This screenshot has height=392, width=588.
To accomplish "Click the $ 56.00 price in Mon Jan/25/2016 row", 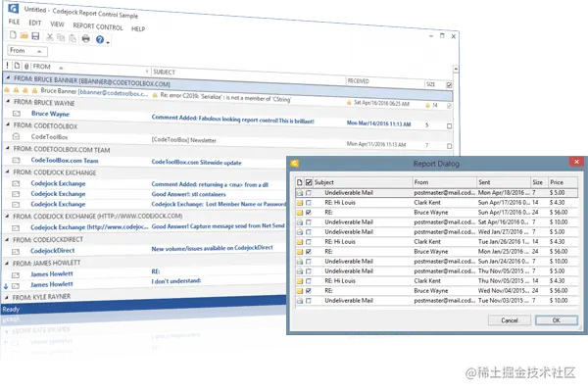I will pyautogui.click(x=559, y=251).
